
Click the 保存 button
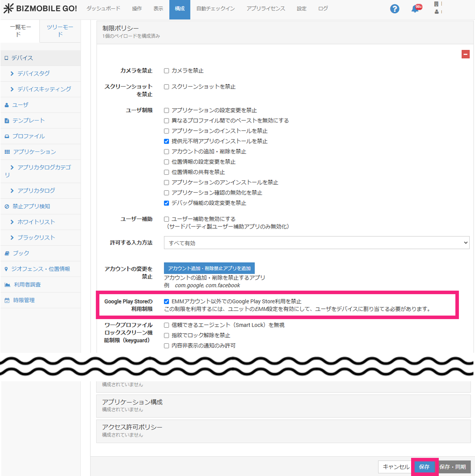[x=424, y=467]
